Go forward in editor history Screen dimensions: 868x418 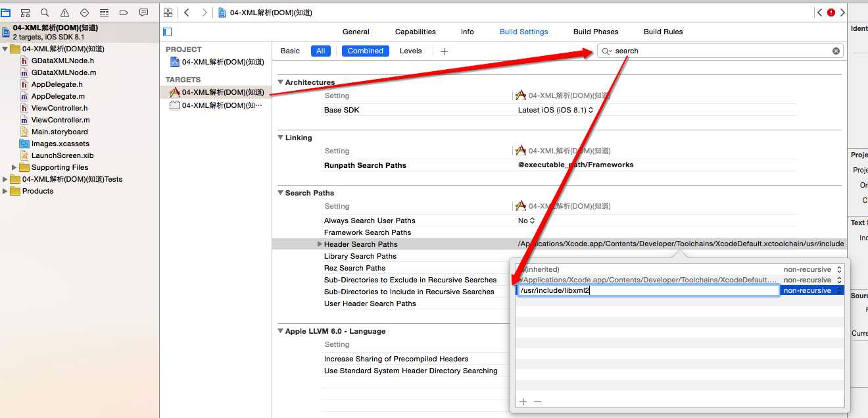pyautogui.click(x=205, y=13)
